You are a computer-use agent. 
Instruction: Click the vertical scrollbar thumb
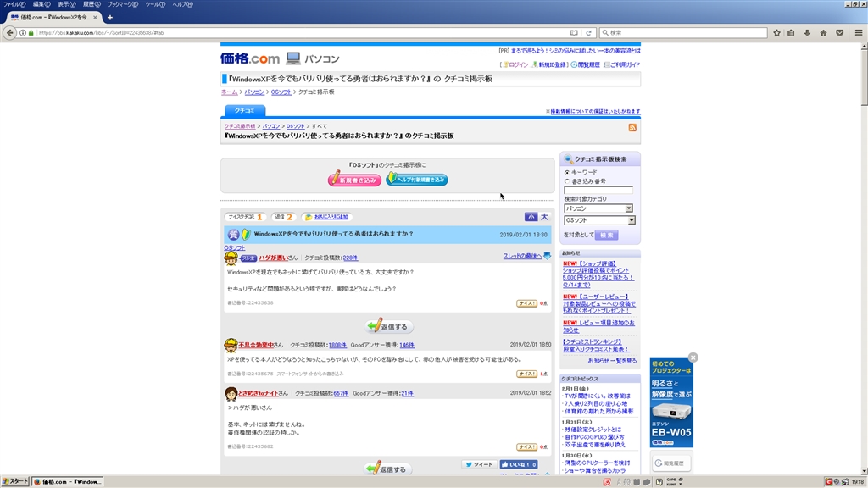click(x=864, y=77)
